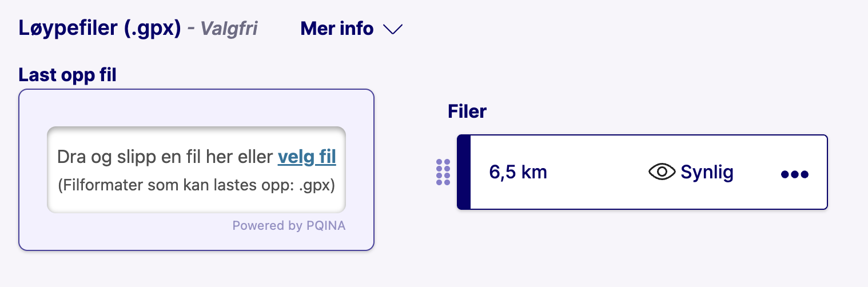Click the dotted drag handle beside the file
The image size is (868, 287).
443,172
